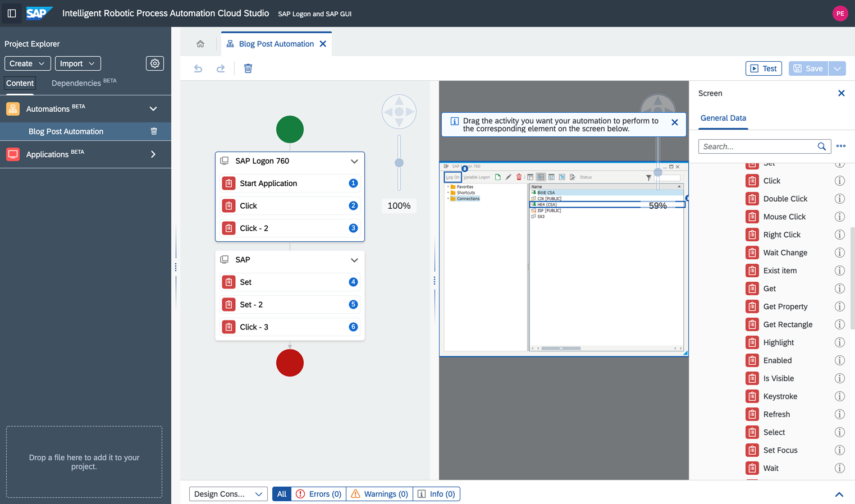Select the Is Visible activity
The height and width of the screenshot is (504, 855).
tap(778, 378)
